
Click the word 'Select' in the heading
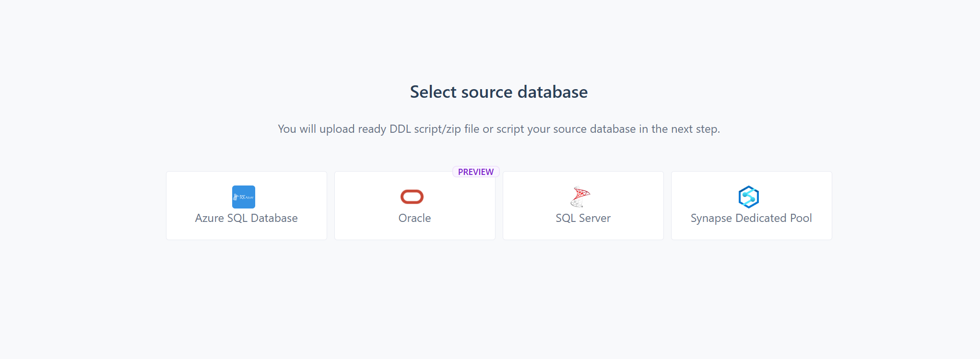point(433,92)
